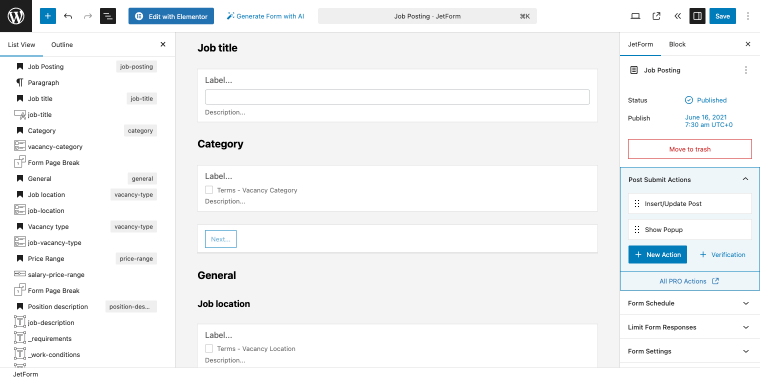The image size is (760, 380).
Task: Select _requirements textarea block
Action: [49, 338]
